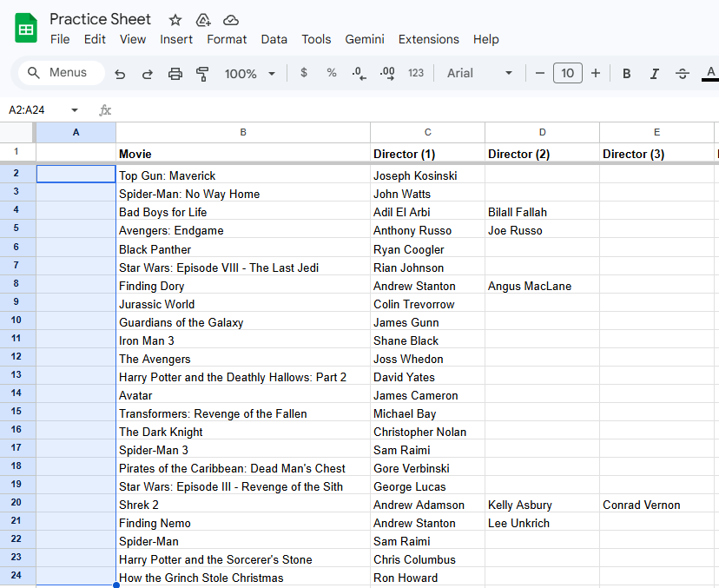
Task: Toggle strikethrough formatting
Action: point(683,73)
